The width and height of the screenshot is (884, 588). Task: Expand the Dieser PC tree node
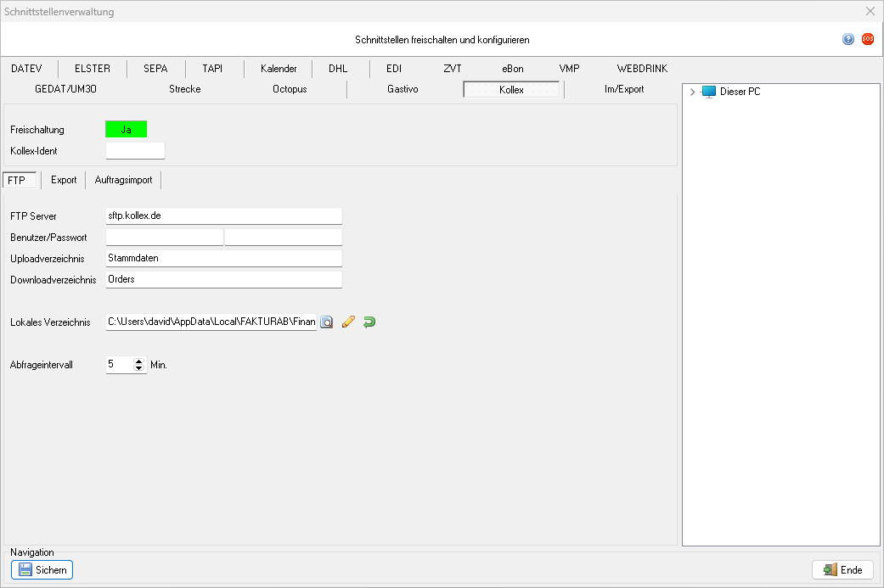click(x=693, y=92)
